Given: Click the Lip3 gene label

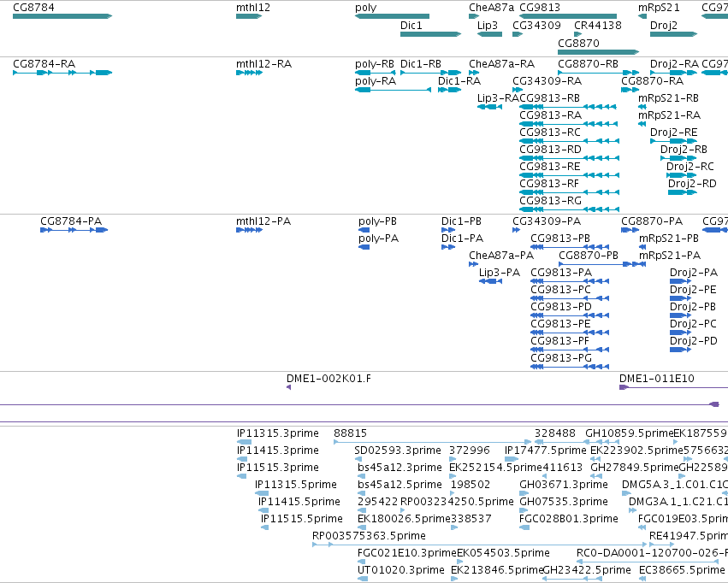Looking at the screenshot, I should point(488,25).
